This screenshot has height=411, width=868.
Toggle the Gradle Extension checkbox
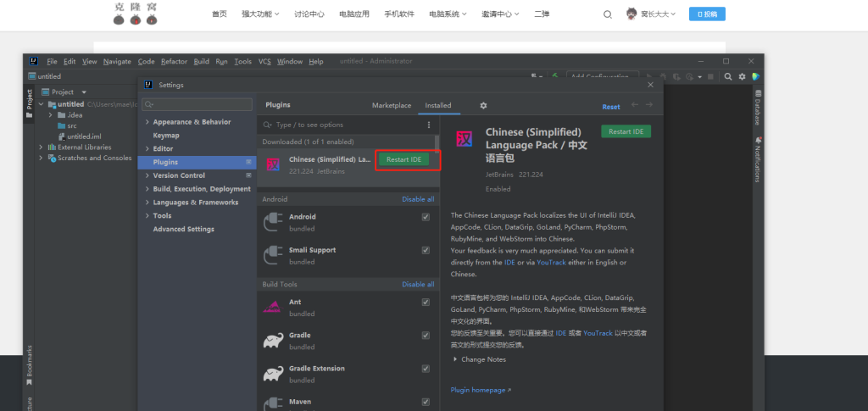coord(426,369)
